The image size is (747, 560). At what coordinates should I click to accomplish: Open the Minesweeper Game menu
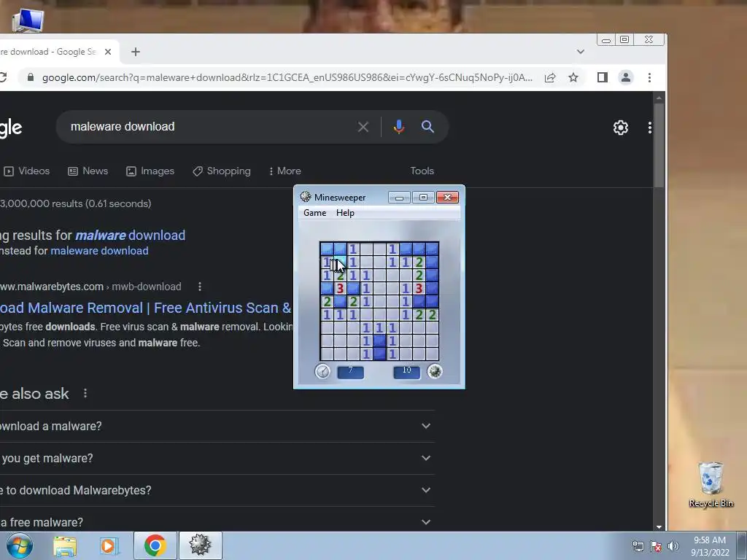(x=315, y=213)
